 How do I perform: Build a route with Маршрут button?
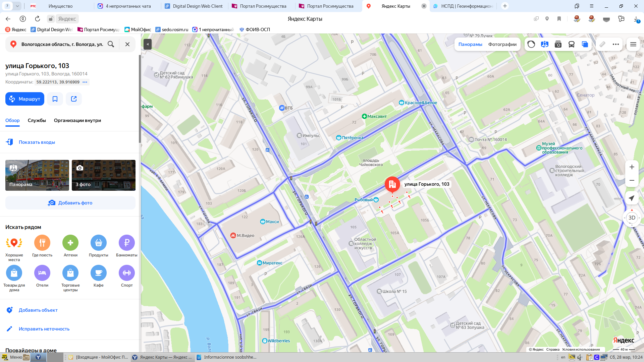pyautogui.click(x=25, y=99)
